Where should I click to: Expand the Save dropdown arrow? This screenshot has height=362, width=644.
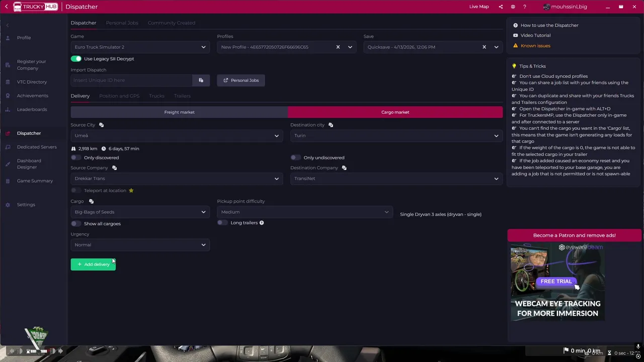coord(496,47)
